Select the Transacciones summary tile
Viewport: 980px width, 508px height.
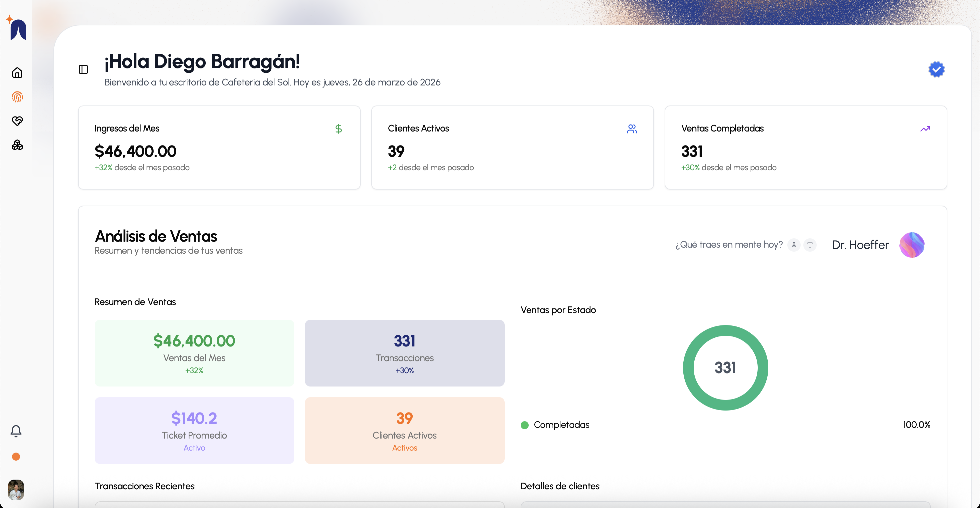coord(404,353)
